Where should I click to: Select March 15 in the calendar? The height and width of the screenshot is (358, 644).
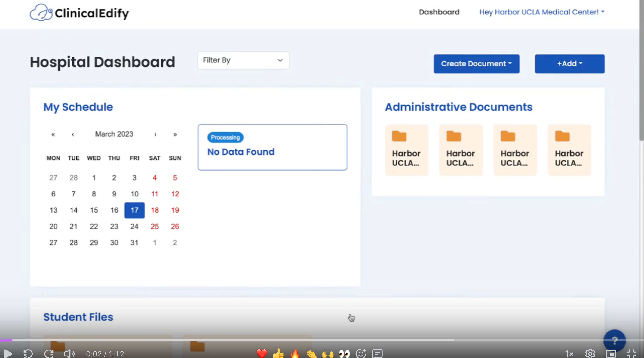click(x=94, y=210)
